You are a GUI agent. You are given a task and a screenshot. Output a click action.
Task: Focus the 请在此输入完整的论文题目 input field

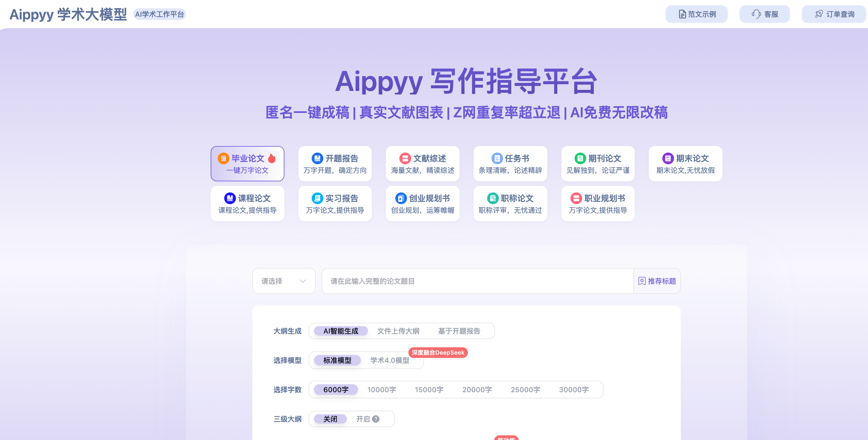(x=477, y=281)
